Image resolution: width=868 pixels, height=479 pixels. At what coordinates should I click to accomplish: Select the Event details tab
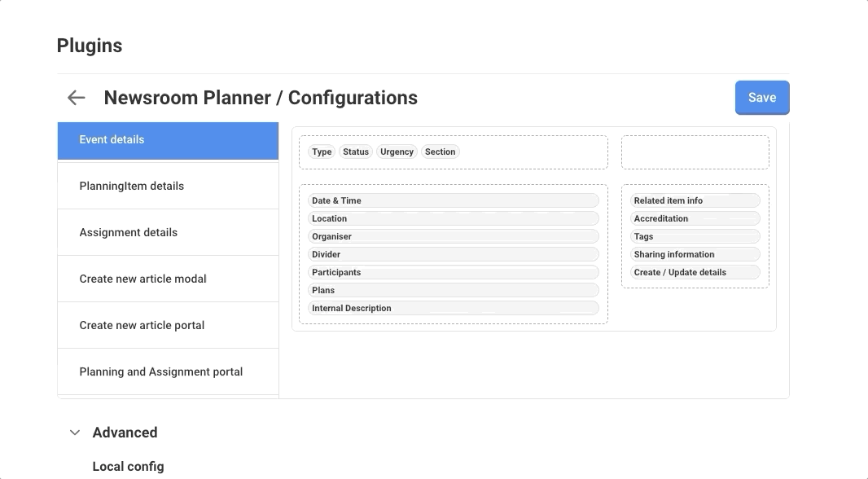tap(168, 140)
